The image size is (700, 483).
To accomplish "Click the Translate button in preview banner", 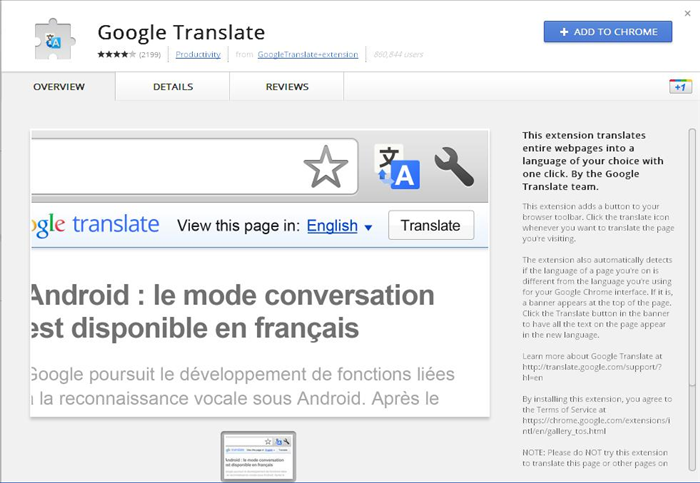I will [431, 225].
